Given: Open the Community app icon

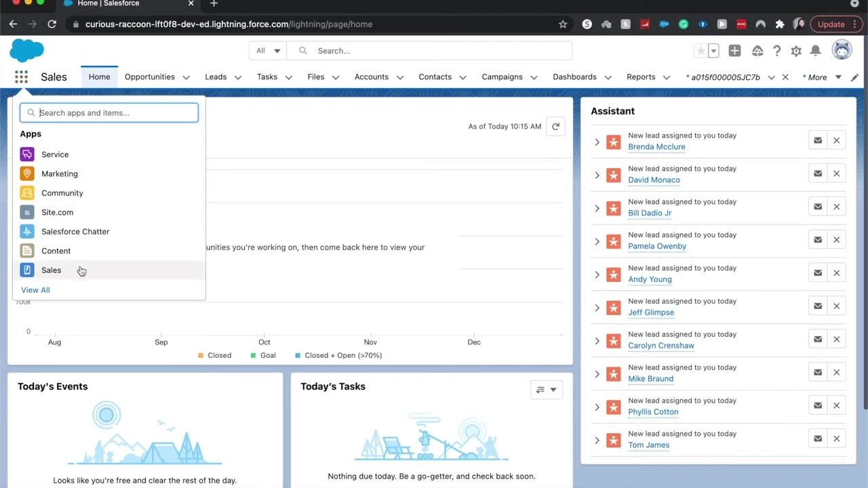Looking at the screenshot, I should (x=27, y=193).
